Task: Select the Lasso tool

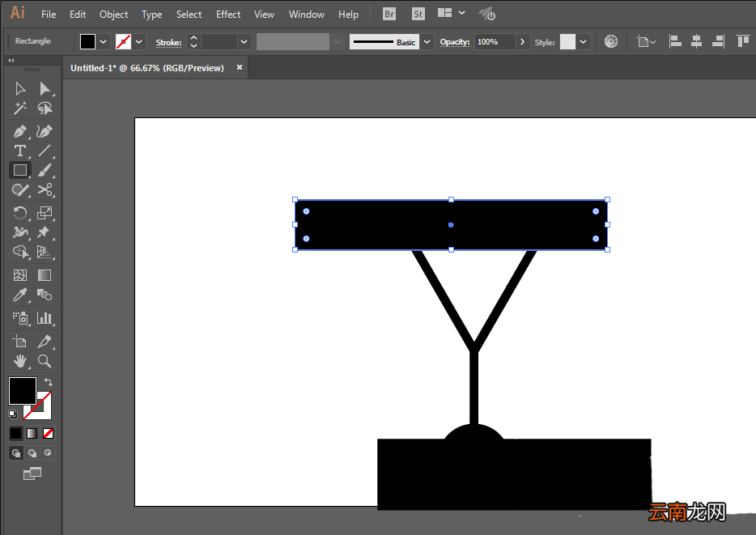Action: [45, 108]
